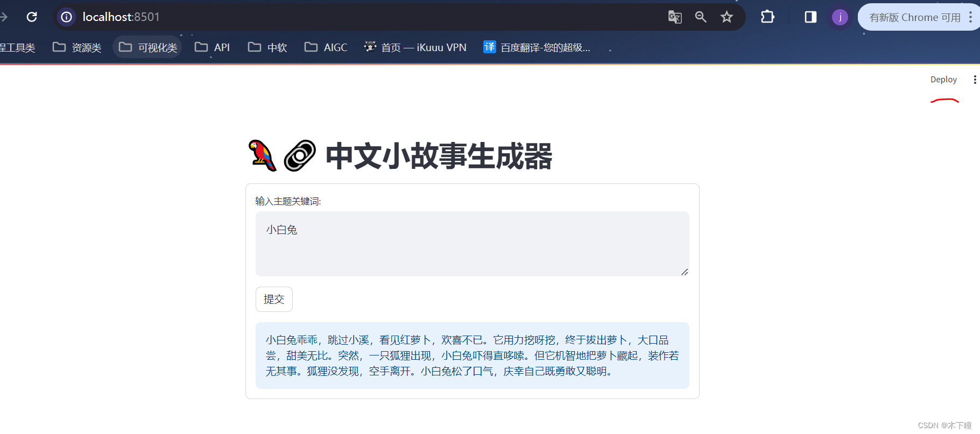980x434 pixels.
Task: Click the 输入主题关键词 label
Action: coord(288,201)
